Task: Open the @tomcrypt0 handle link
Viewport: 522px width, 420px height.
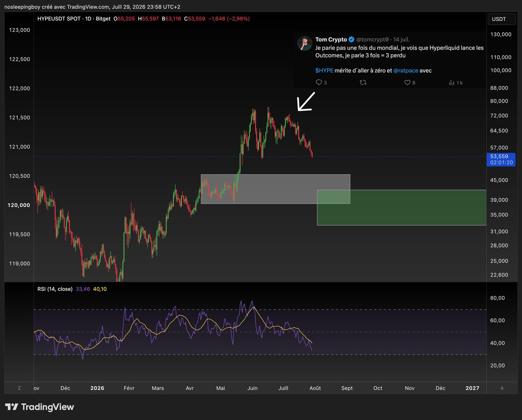Action: click(372, 40)
